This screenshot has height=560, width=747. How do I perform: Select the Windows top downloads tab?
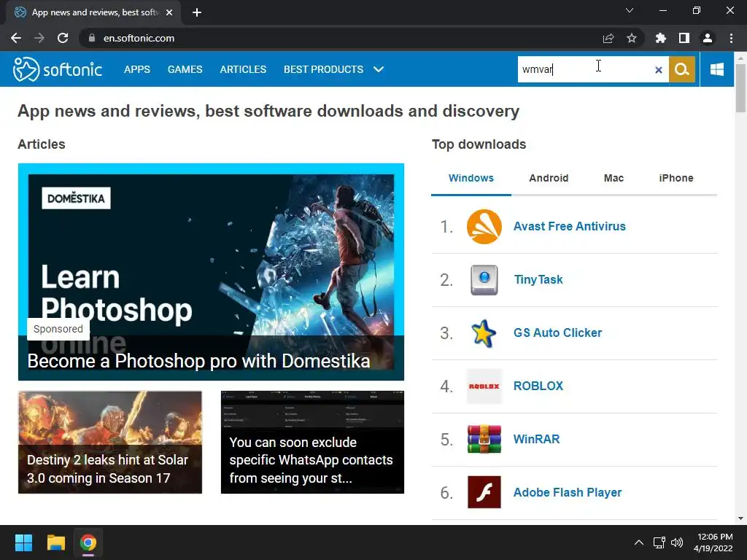[x=471, y=178]
